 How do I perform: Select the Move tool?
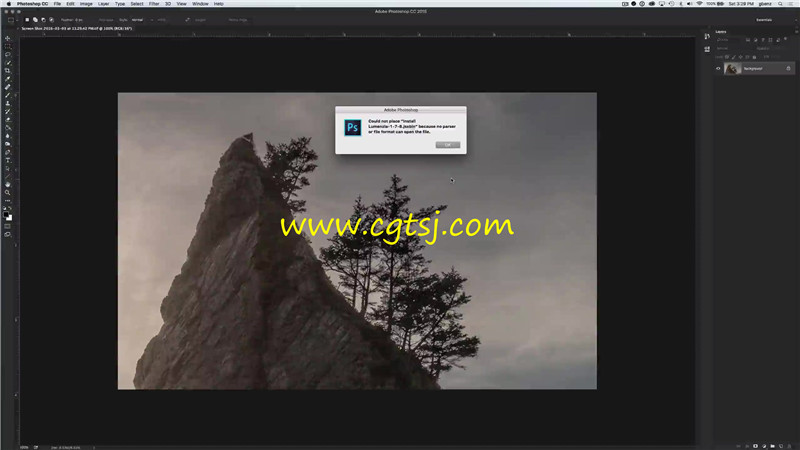pos(8,38)
